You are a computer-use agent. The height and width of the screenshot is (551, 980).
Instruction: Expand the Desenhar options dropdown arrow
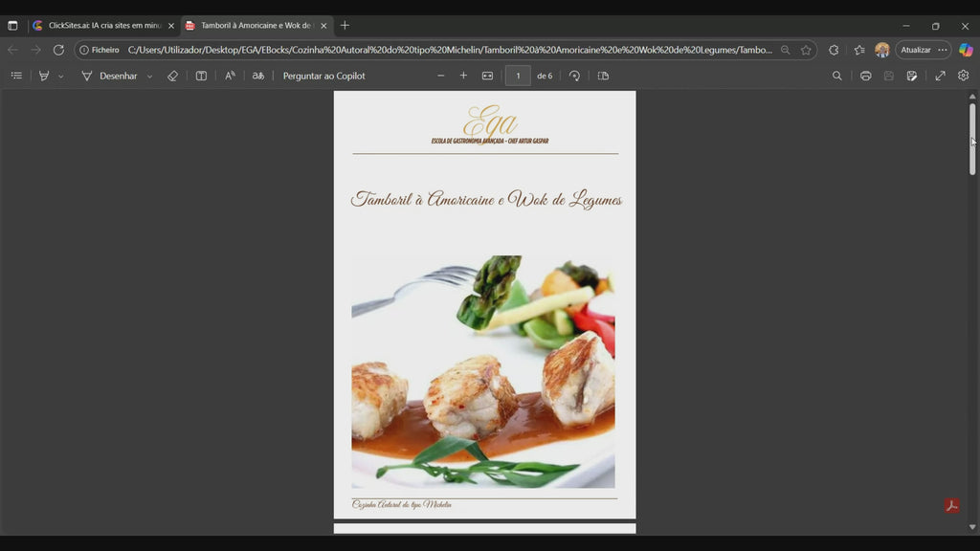point(150,77)
